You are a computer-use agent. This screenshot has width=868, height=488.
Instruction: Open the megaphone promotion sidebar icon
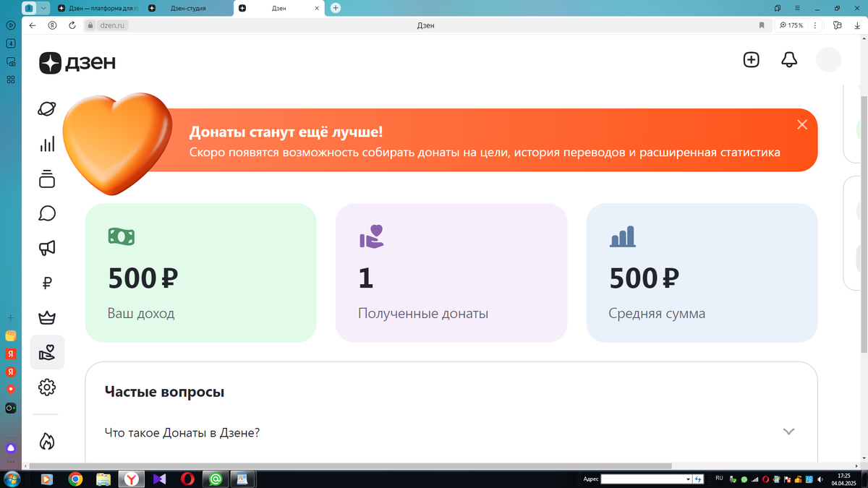coord(47,248)
